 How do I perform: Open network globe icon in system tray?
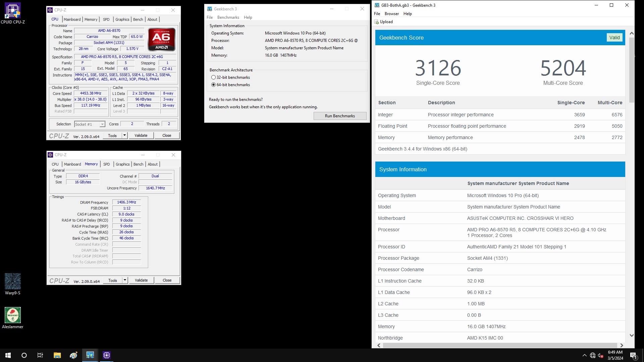593,355
